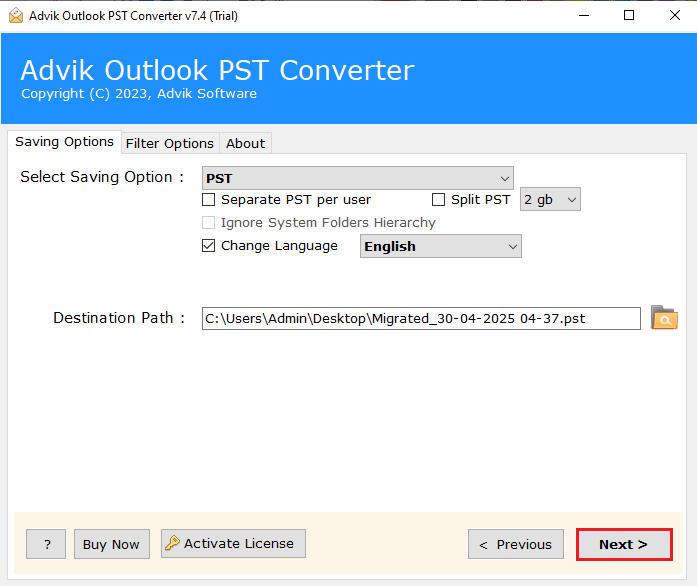Click the Destination Path text field
This screenshot has height=586, width=697.
tap(421, 318)
